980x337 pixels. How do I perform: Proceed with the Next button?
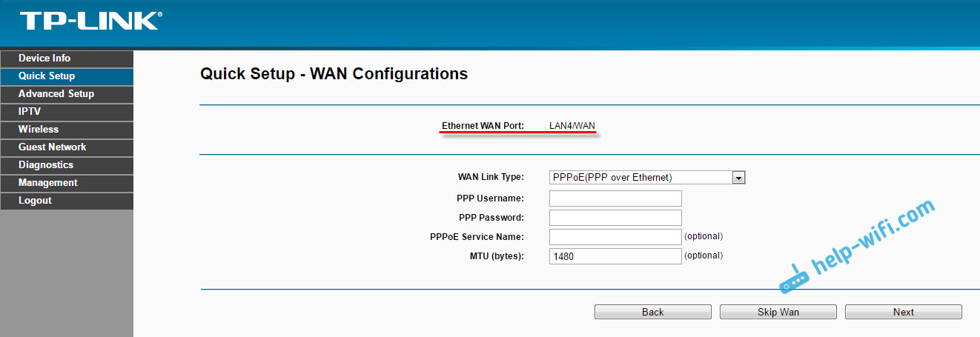pos(904,312)
